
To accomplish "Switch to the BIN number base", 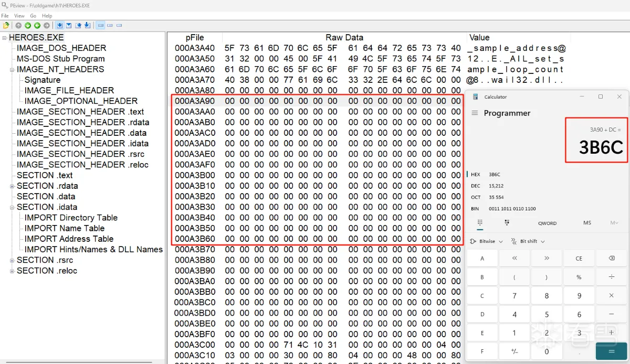I will point(475,209).
